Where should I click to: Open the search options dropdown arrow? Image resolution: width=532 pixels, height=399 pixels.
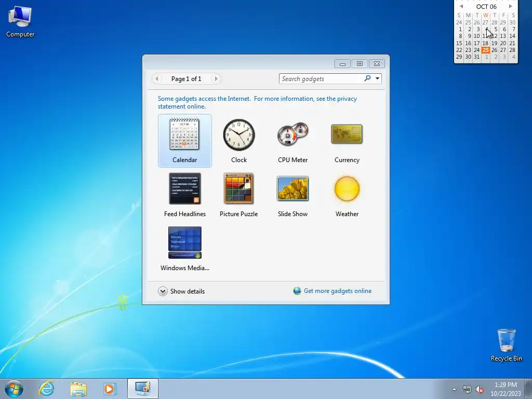pos(377,79)
